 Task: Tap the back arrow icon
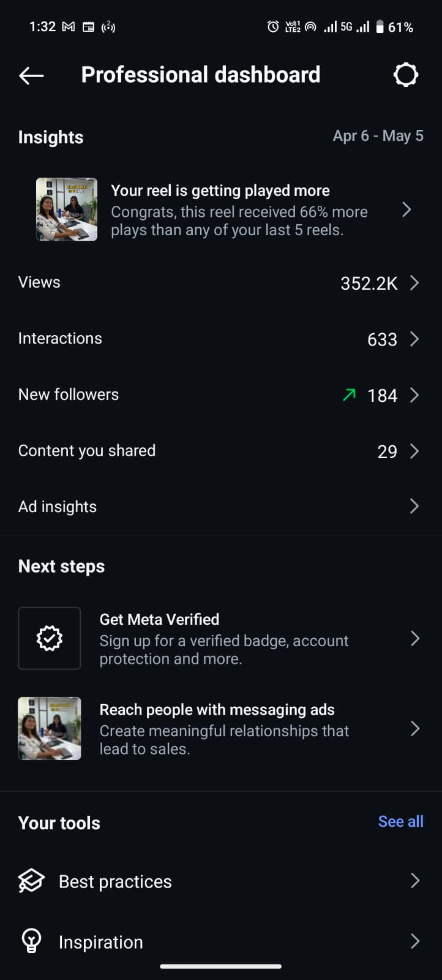point(31,75)
